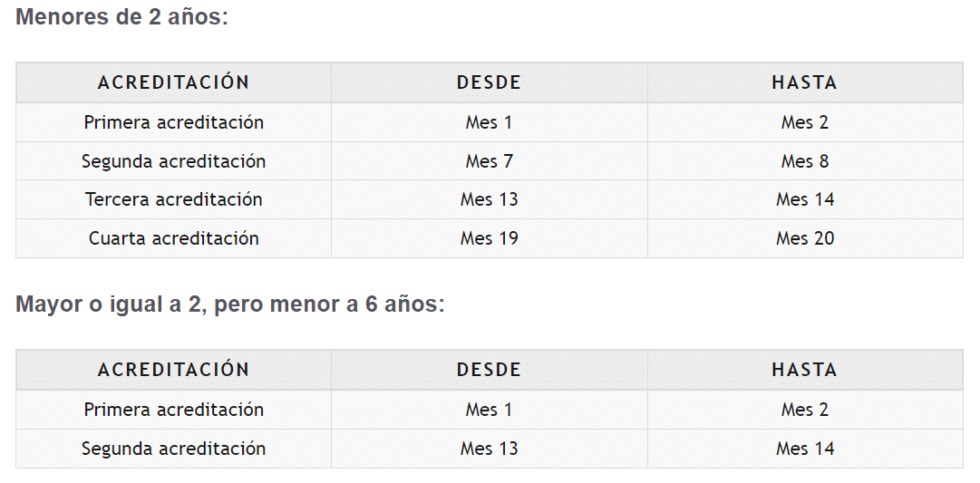Click the 'Tercera acreditación' cell
This screenshot has height=483, width=980.
[173, 199]
